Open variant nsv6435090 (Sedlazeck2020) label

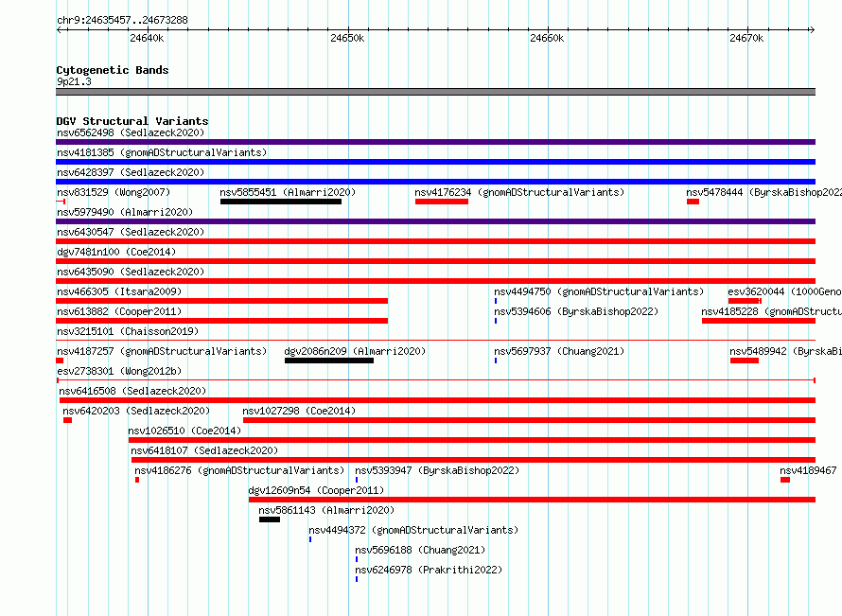tap(131, 272)
